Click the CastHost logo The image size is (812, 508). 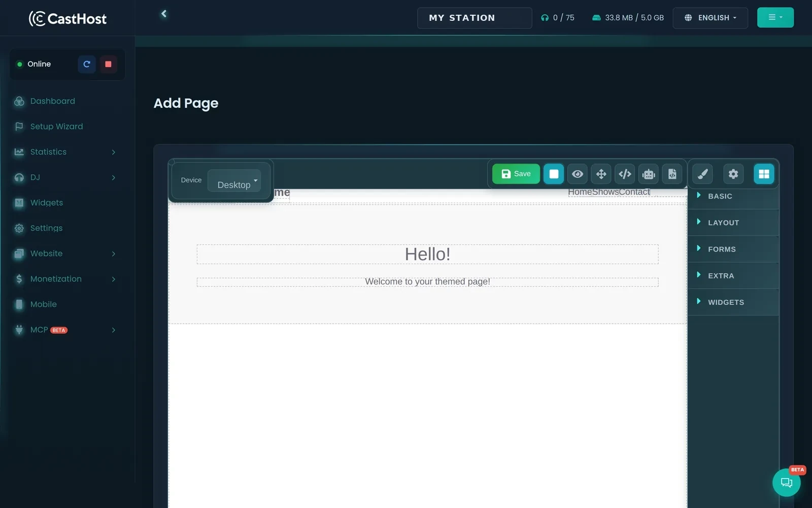click(x=67, y=18)
